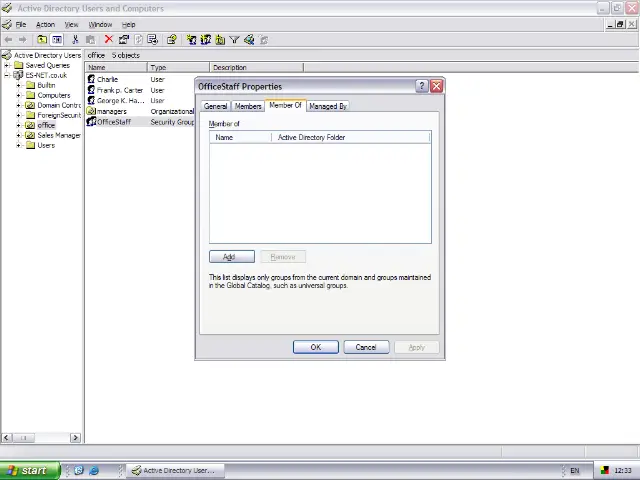The image size is (640, 480).
Task: Click the Find objects toolbar icon
Action: click(x=249, y=40)
